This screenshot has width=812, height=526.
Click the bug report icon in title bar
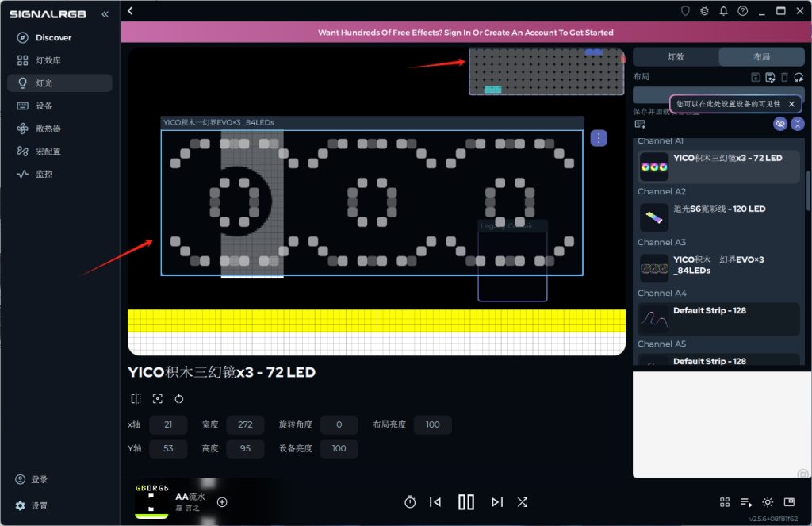tap(704, 11)
